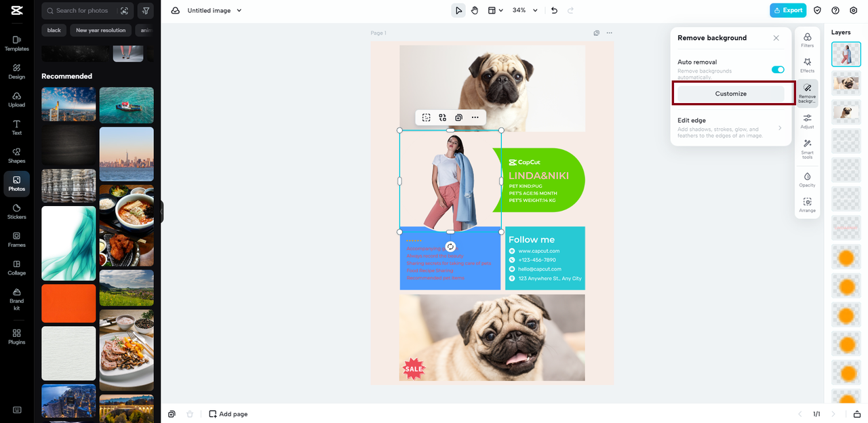Open the Opacity control

click(807, 180)
